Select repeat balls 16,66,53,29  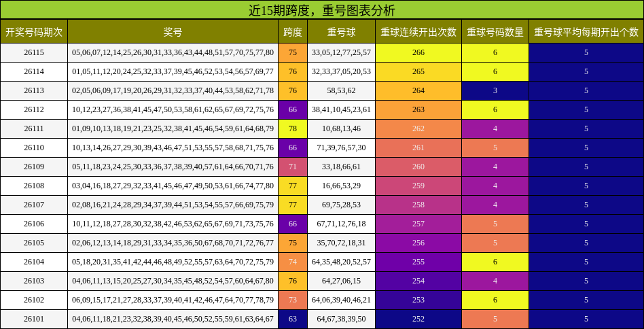(341, 186)
